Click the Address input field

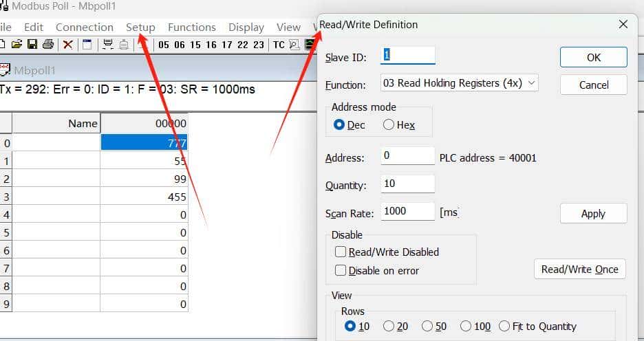[408, 156]
